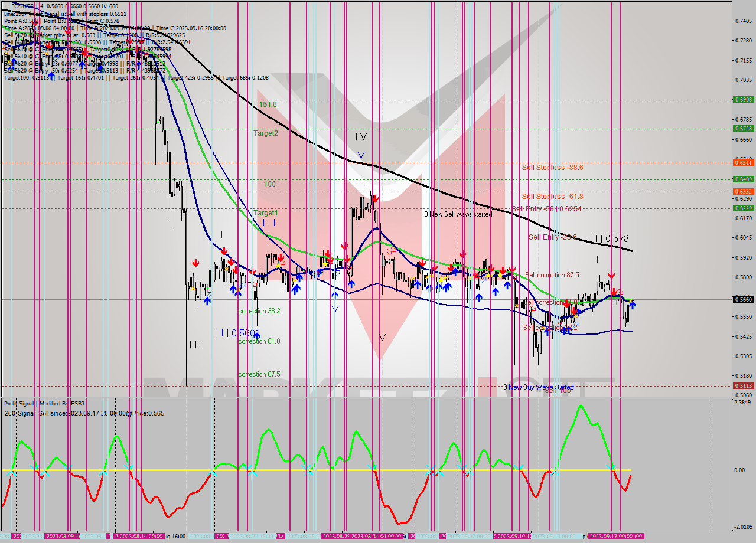
Task: Click the 'I I I 0.578' wave label
Action: pos(610,238)
